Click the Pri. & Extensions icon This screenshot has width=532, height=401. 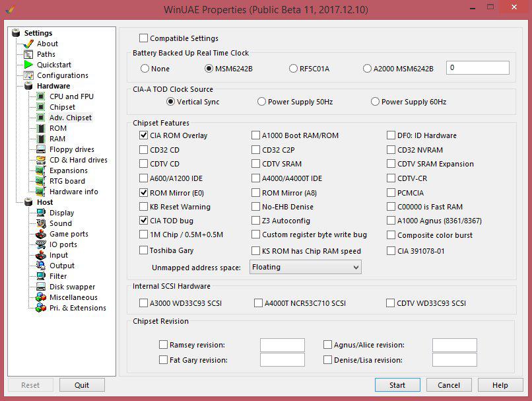pos(41,308)
